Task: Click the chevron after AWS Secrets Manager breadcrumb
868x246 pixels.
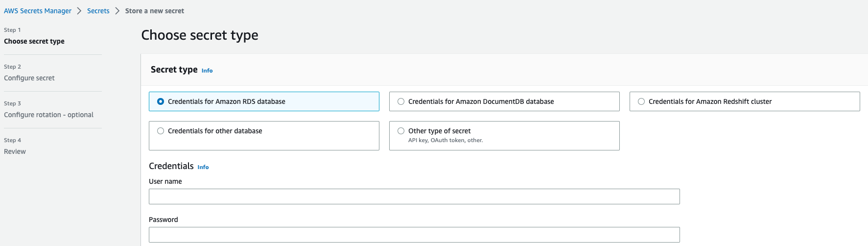Action: pyautogui.click(x=79, y=11)
